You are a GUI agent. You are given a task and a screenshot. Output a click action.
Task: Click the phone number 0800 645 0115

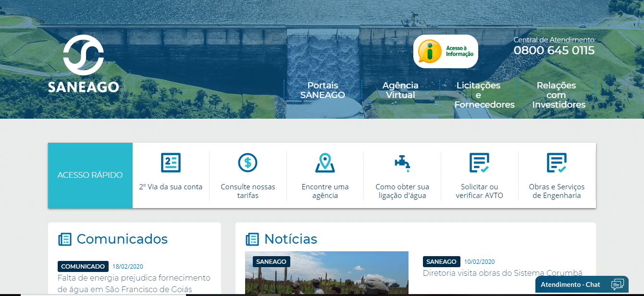[554, 50]
